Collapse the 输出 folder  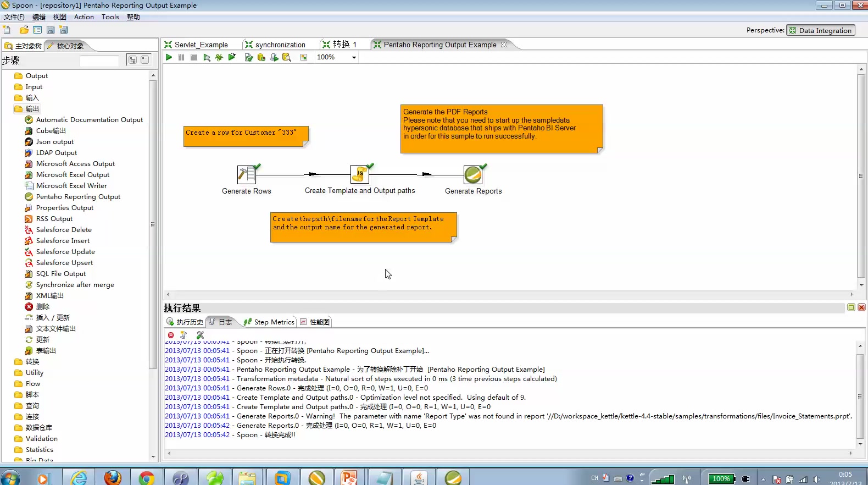click(x=26, y=109)
